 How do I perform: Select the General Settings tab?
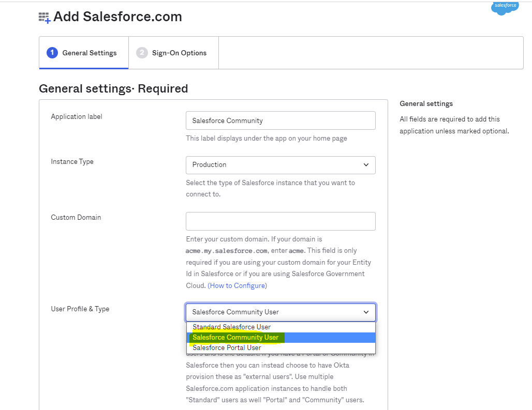coord(83,53)
